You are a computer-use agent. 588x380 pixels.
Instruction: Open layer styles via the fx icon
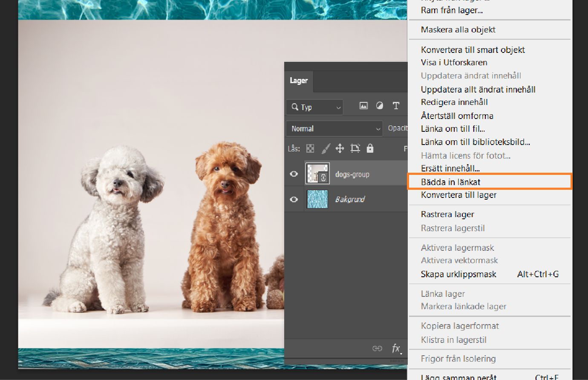click(396, 349)
